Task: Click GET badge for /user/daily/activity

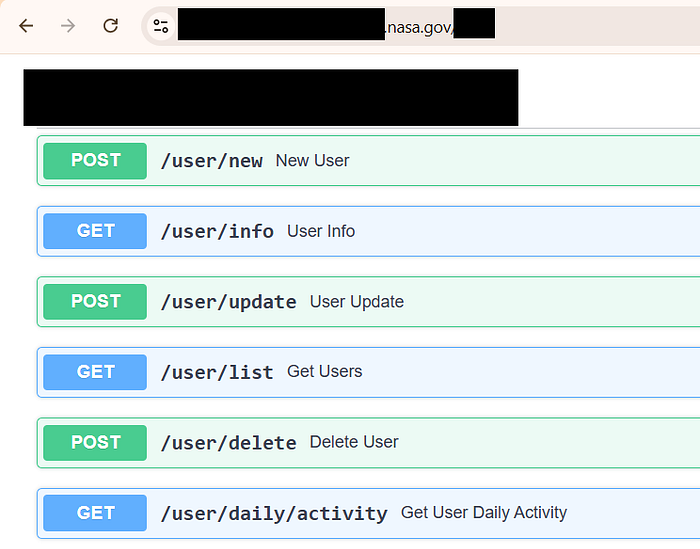Action: [95, 513]
